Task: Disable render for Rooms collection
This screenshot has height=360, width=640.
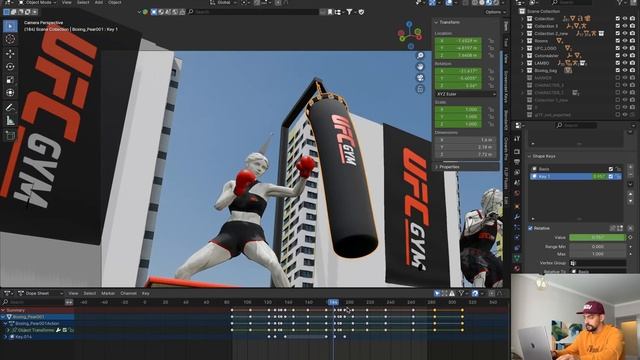Action: (x=632, y=41)
